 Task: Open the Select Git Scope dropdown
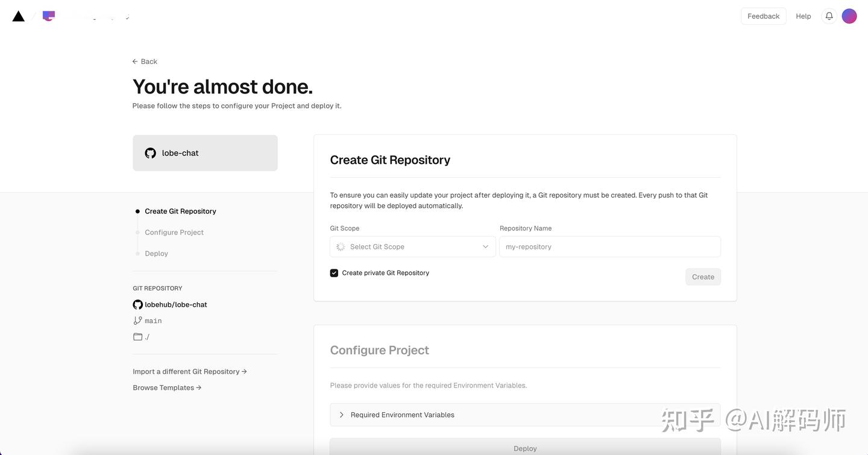click(x=412, y=246)
